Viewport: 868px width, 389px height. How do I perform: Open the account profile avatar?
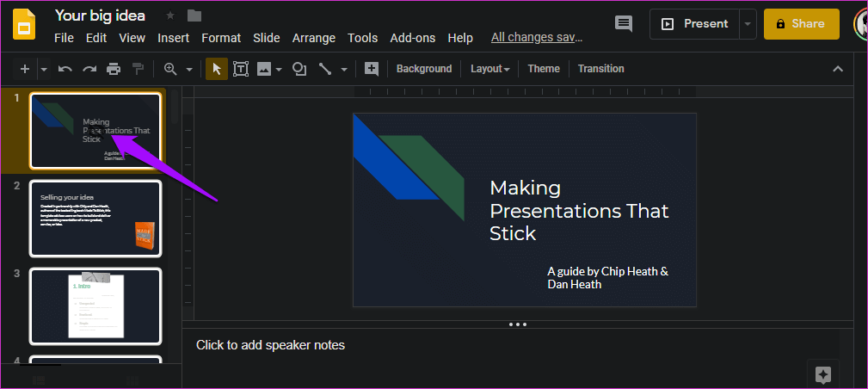click(861, 24)
